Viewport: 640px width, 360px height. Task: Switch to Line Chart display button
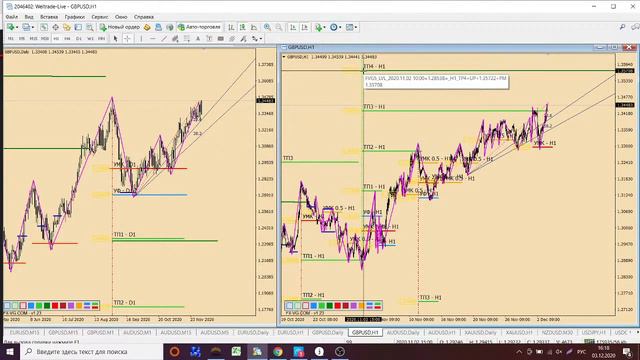click(254, 27)
